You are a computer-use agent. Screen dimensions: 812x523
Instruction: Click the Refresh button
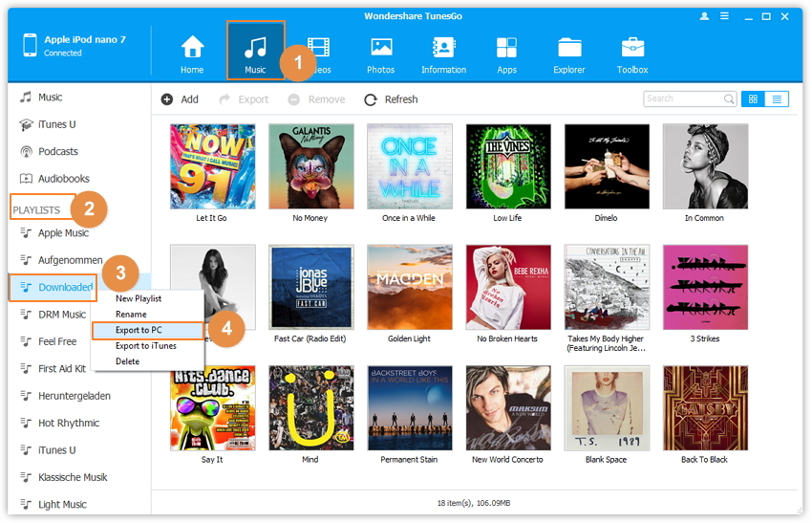(391, 99)
